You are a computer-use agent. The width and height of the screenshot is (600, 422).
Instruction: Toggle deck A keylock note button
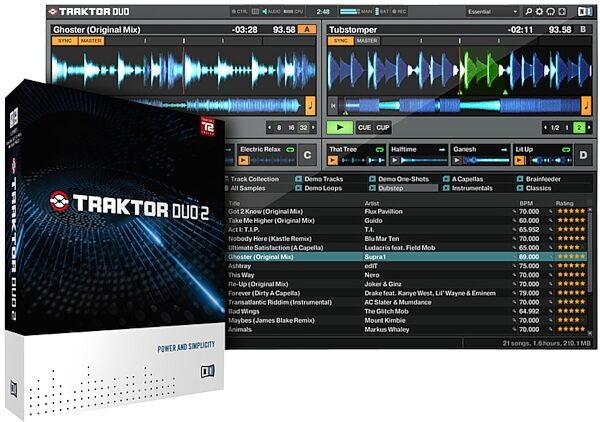[310, 106]
